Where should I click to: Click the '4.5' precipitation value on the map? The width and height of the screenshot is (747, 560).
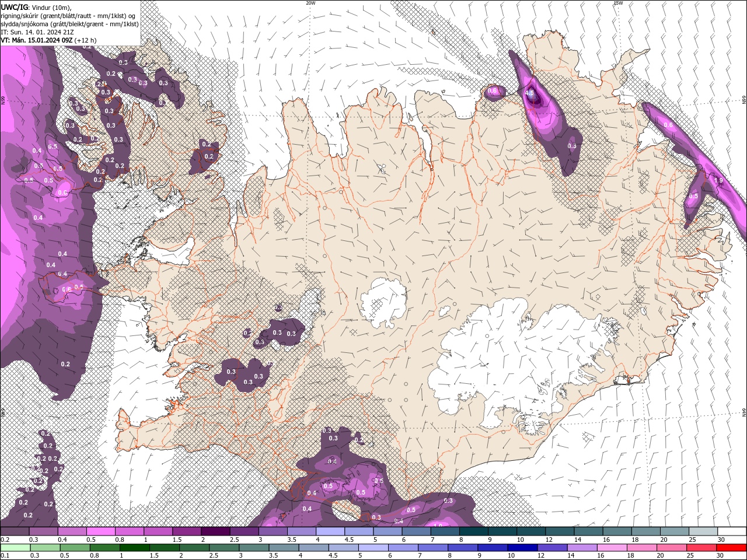pos(530,93)
